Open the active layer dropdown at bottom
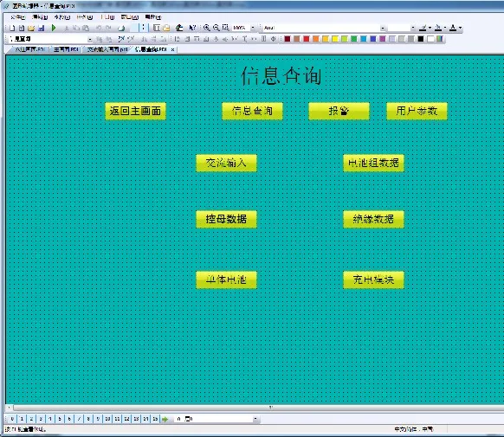Screen dimensions: 504x437 tap(255, 419)
